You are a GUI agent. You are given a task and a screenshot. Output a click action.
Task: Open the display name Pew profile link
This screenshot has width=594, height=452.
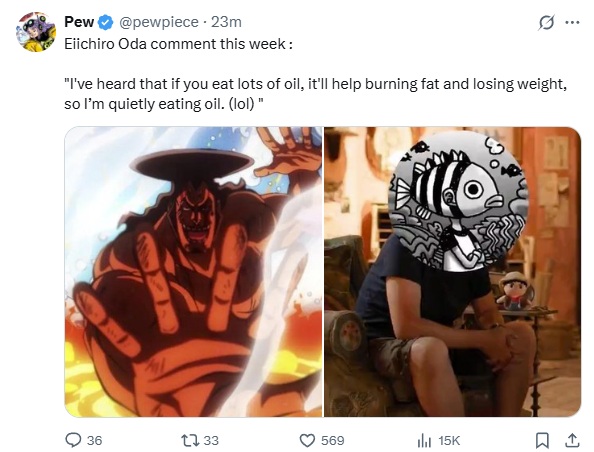[x=79, y=22]
